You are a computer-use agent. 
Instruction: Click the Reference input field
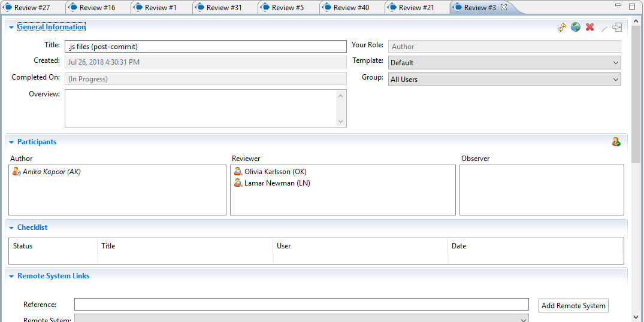(301, 305)
